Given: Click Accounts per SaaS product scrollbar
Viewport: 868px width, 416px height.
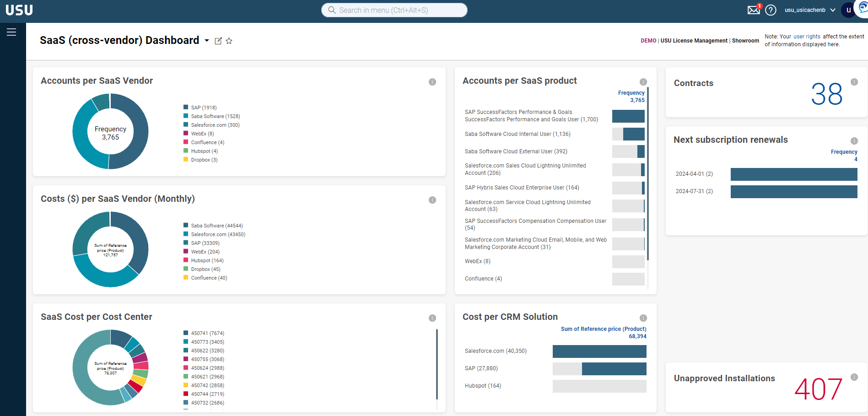Looking at the screenshot, I should 648,174.
